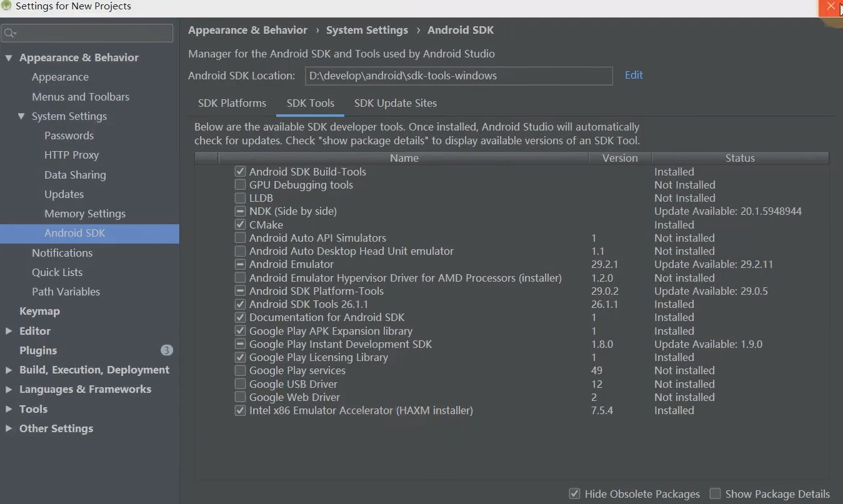Open the Plugins settings page
Screen dimensions: 843x504
pyautogui.click(x=38, y=350)
